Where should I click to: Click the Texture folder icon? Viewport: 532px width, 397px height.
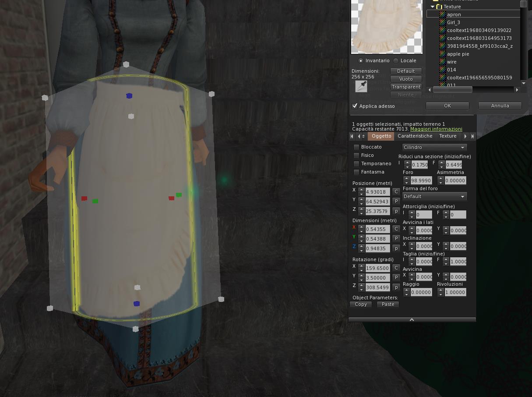[x=439, y=7]
